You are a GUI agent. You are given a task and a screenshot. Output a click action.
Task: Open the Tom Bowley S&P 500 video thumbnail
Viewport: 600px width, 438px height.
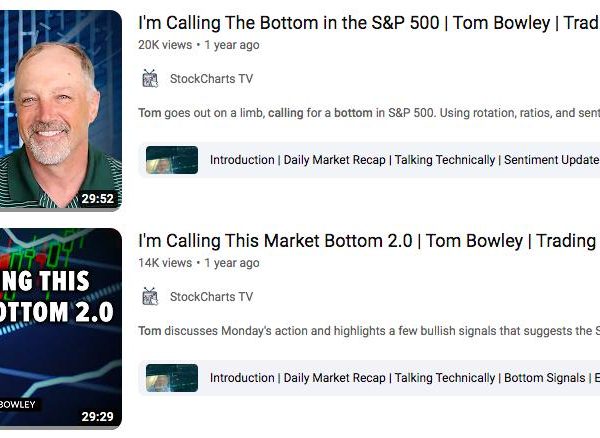(61, 110)
